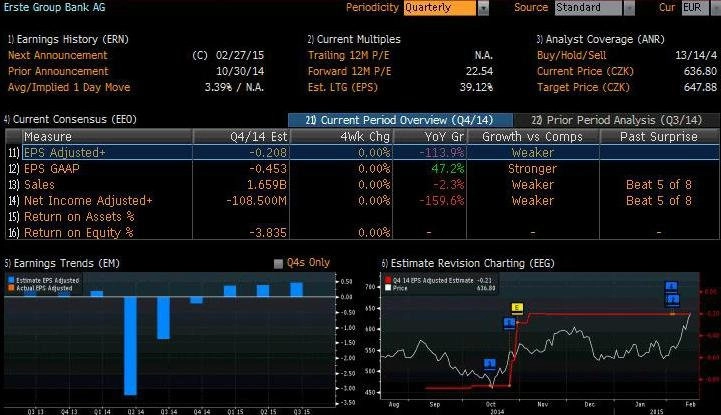Open Analyst Coverage (ANR) section

pos(601,40)
